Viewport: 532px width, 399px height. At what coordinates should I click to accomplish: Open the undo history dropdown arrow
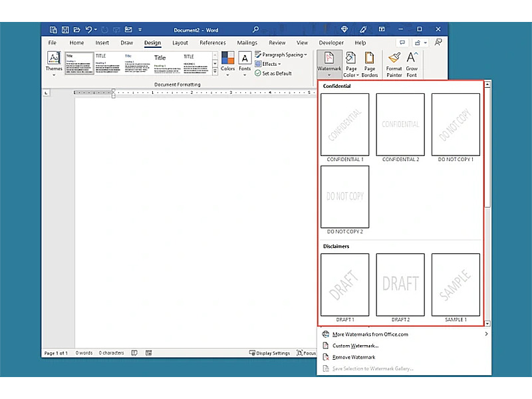[96, 30]
